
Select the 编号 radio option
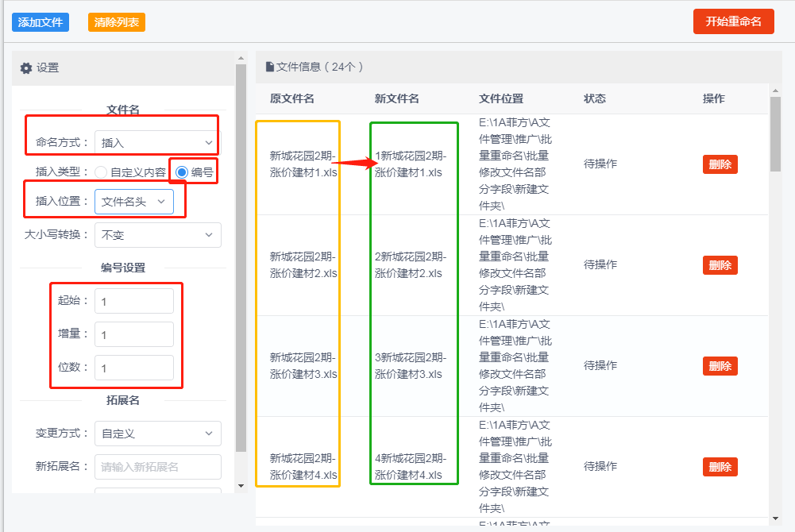[x=182, y=172]
